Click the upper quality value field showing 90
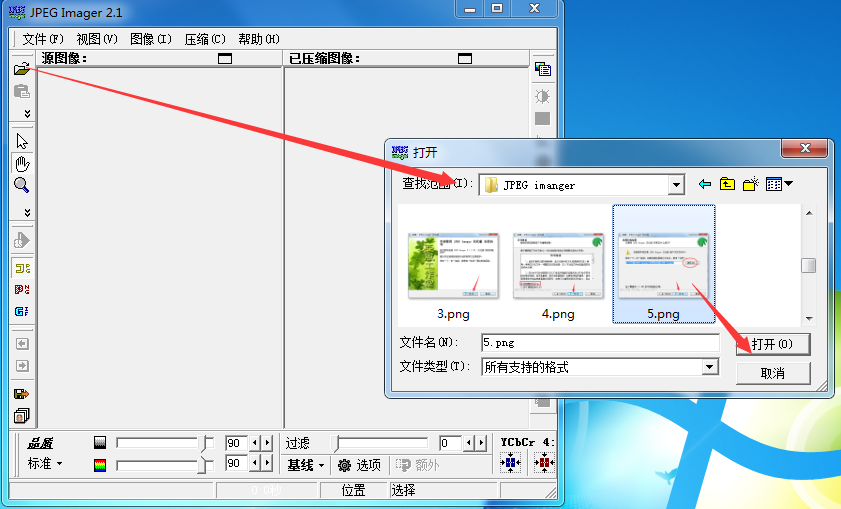The height and width of the screenshot is (509, 841). [x=236, y=443]
